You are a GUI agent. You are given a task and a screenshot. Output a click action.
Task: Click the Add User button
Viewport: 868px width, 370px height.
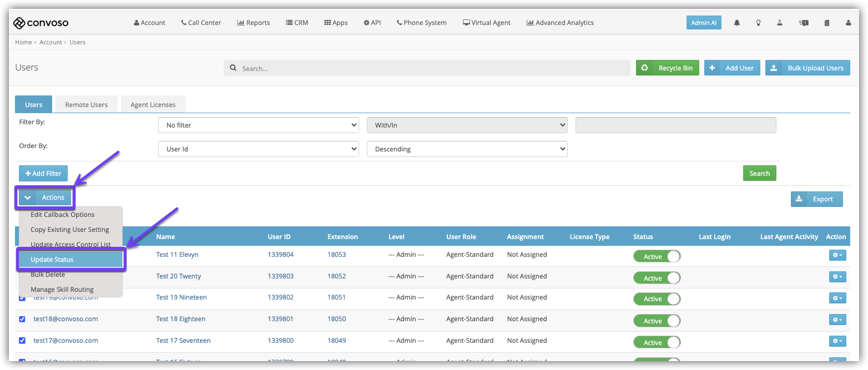point(732,68)
